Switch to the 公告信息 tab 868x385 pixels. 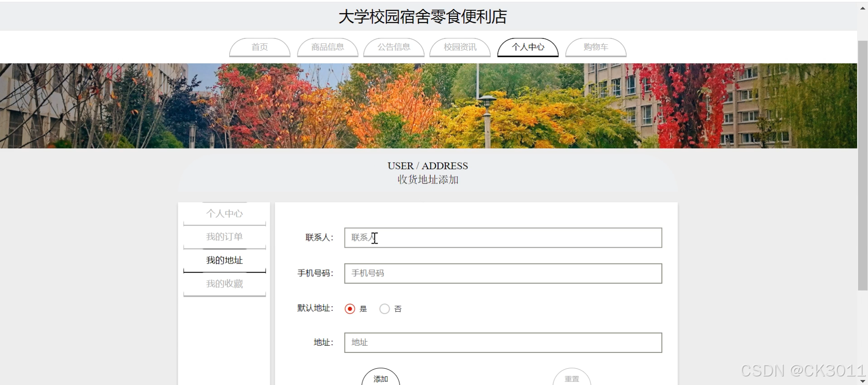(x=394, y=47)
